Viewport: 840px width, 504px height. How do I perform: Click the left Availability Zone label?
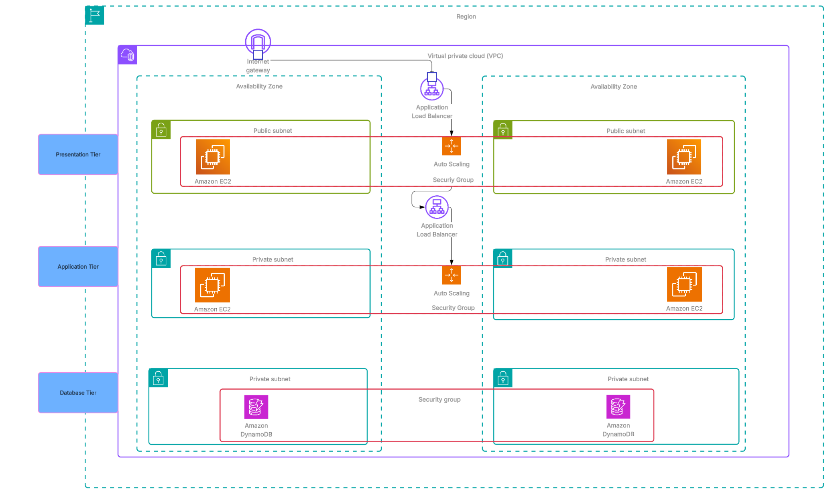pyautogui.click(x=259, y=86)
